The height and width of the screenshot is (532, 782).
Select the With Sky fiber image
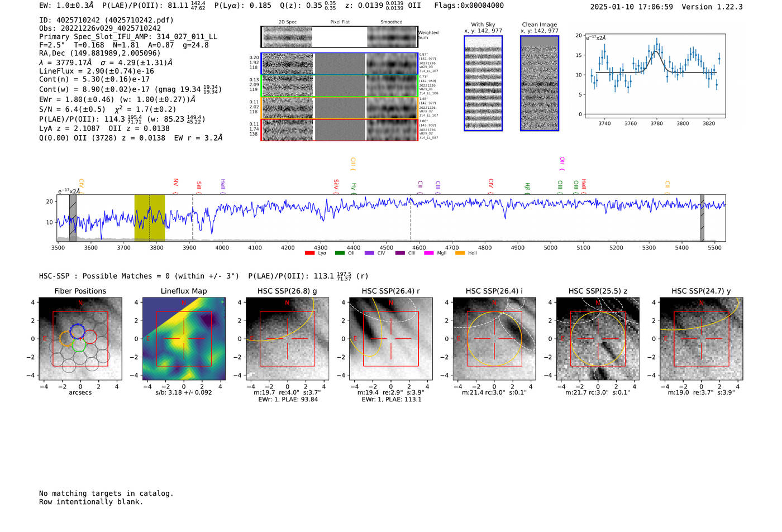pos(483,83)
